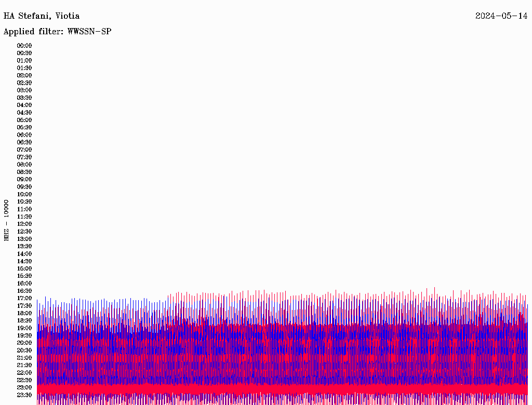
Task: Click the Applied filter: WWSSN-SP text
Action: [x=57, y=32]
